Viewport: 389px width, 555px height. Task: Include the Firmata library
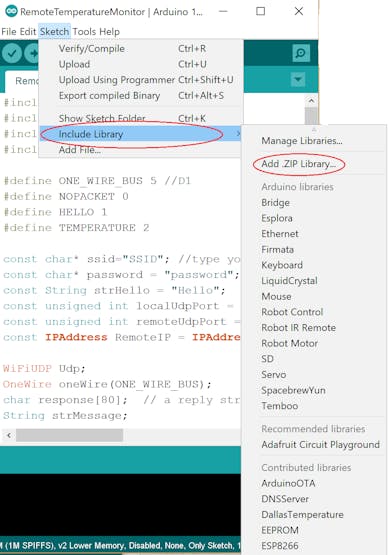(x=278, y=250)
